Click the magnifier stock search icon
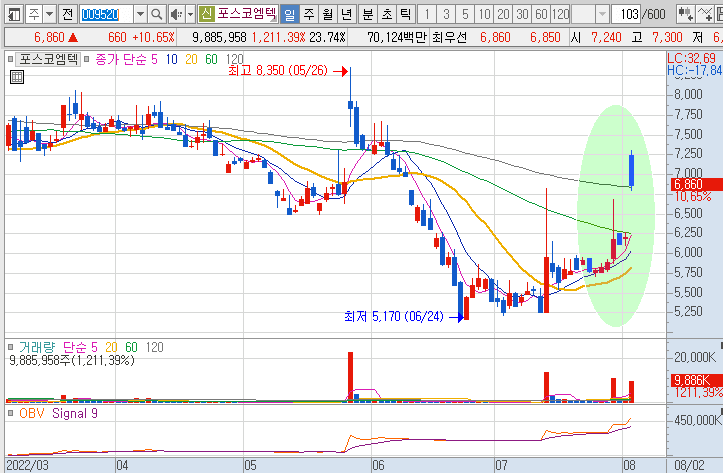The image size is (723, 473). coord(157,15)
